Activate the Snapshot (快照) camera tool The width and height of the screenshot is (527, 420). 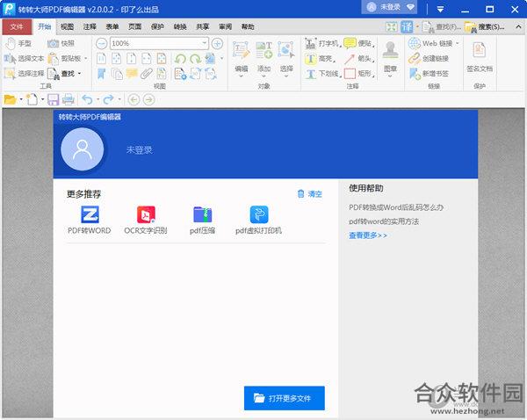click(x=61, y=43)
